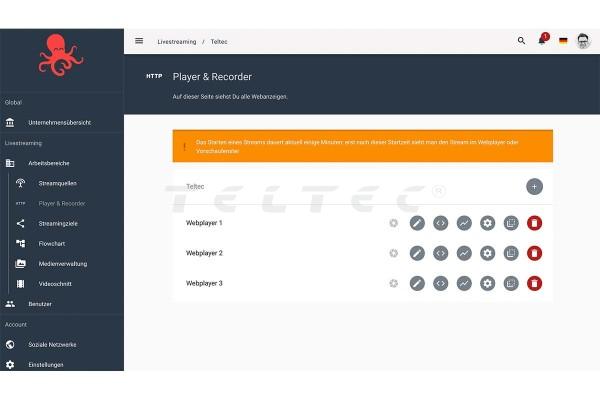Edit Webplayer 1 with pencil icon

417,223
